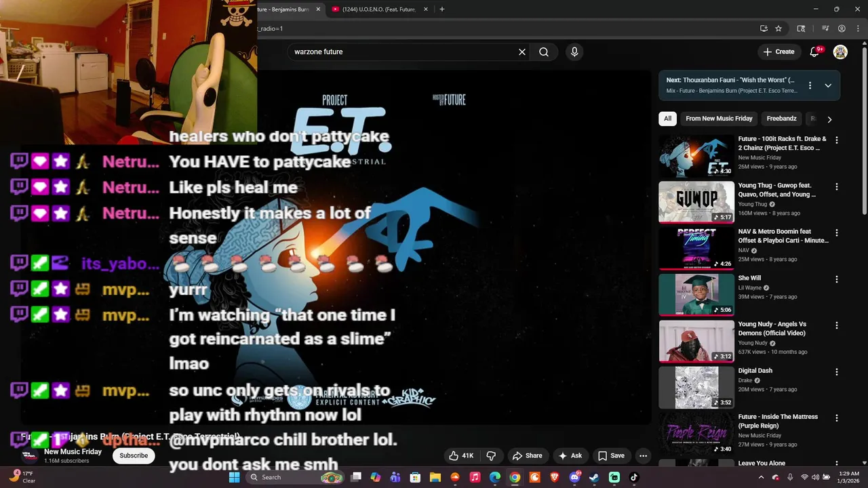Open the Leave You Alone video title
This screenshot has width=868, height=488.
coord(762,464)
